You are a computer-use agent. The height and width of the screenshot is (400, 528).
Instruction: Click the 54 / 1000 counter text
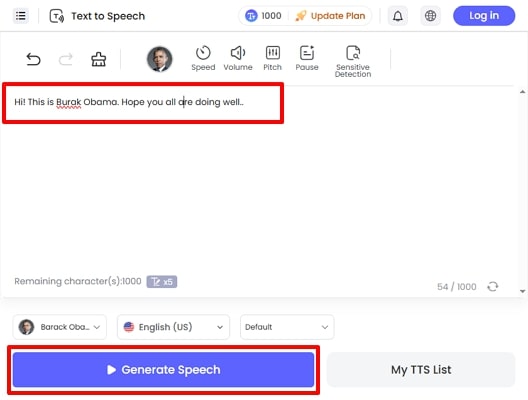457,287
